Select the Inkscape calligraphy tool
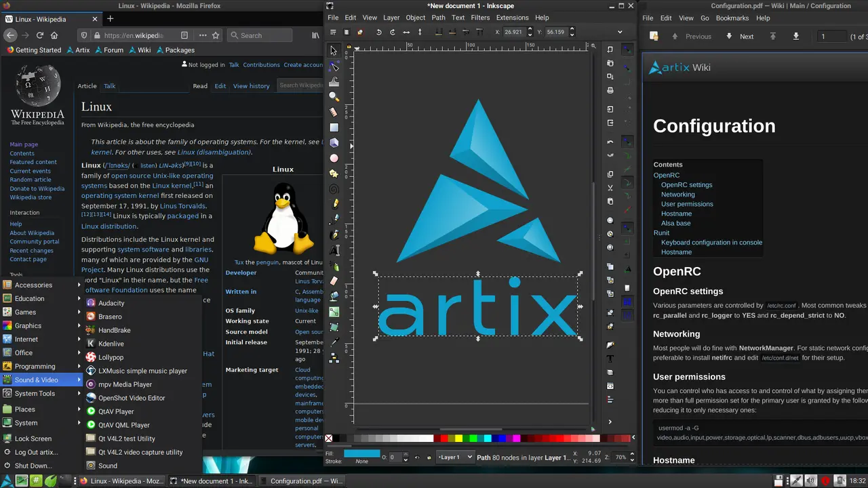Image resolution: width=868 pixels, height=488 pixels. 334,235
